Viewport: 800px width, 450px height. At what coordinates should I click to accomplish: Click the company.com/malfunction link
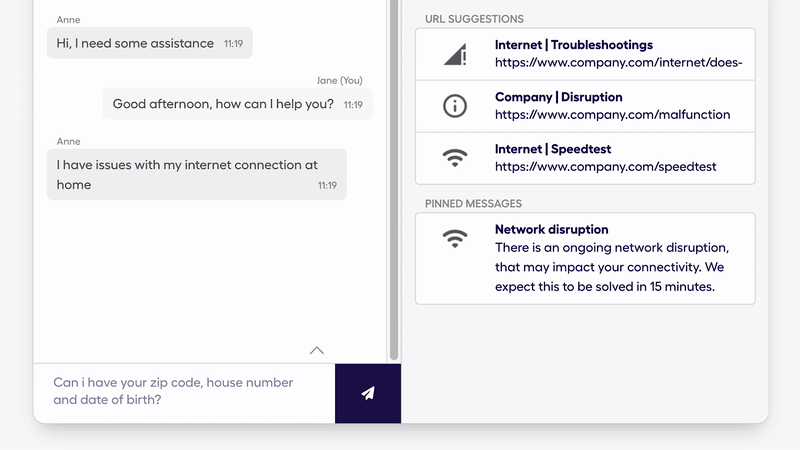click(612, 114)
